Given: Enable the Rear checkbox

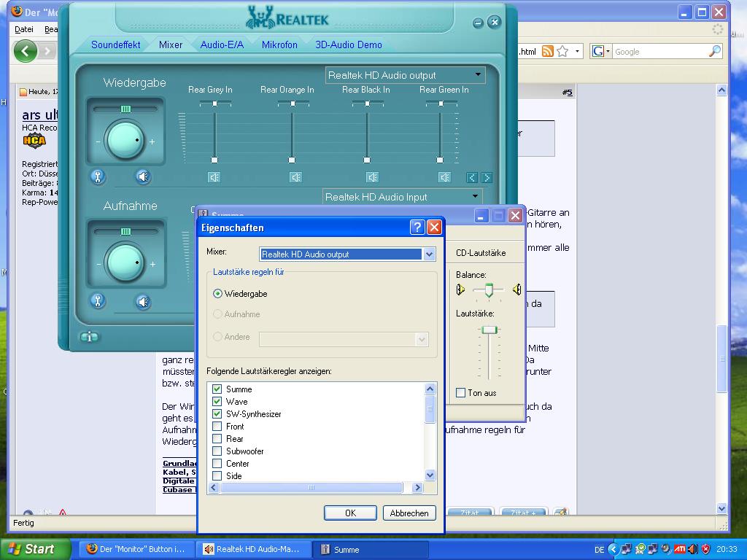Looking at the screenshot, I should (217, 438).
